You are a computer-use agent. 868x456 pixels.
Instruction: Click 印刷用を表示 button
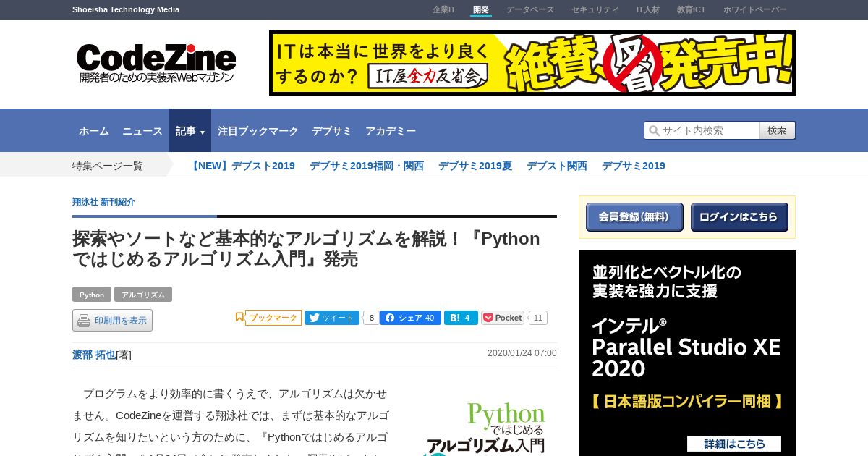point(112,321)
